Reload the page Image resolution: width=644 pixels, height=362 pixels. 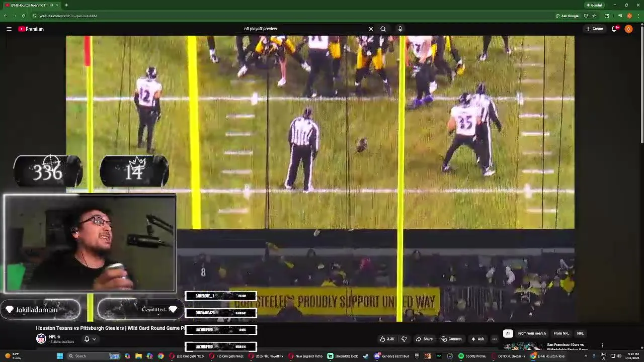tap(23, 16)
